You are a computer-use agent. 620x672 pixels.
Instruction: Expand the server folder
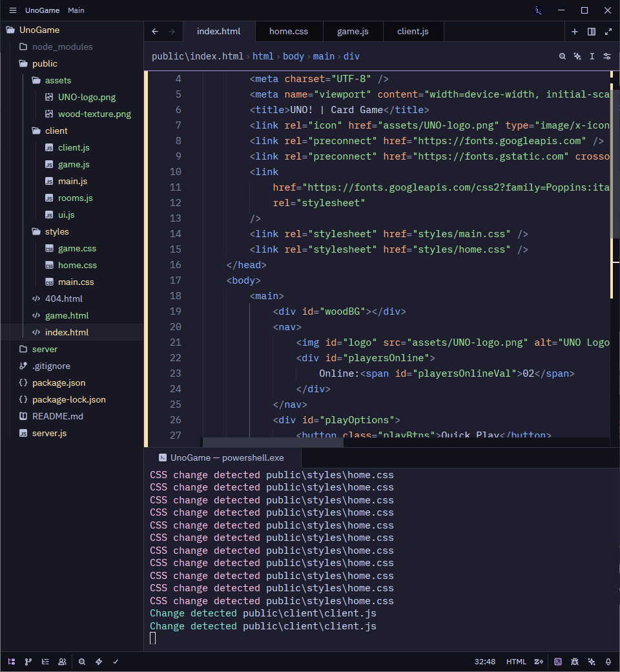[x=44, y=349]
